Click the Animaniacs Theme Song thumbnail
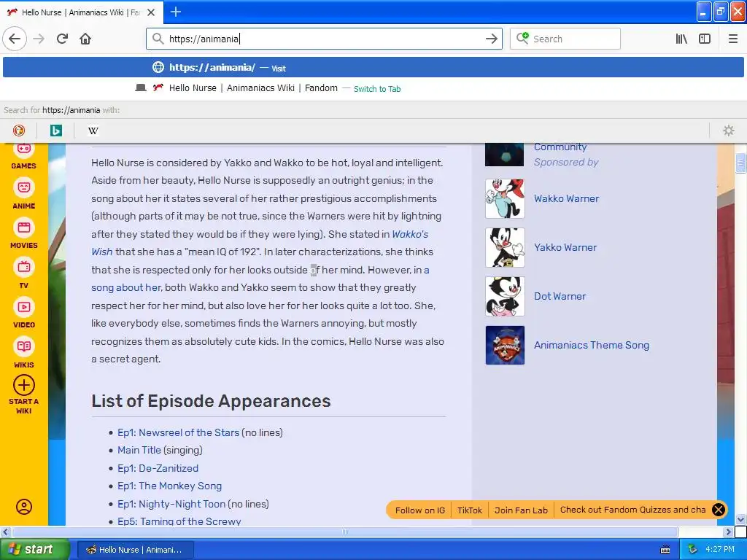The height and width of the screenshot is (560, 747). click(x=505, y=345)
